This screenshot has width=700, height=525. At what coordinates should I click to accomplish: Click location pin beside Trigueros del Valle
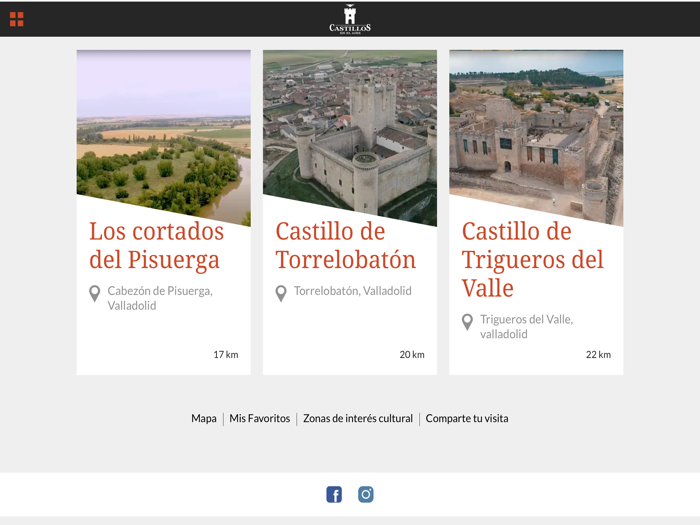click(467, 322)
